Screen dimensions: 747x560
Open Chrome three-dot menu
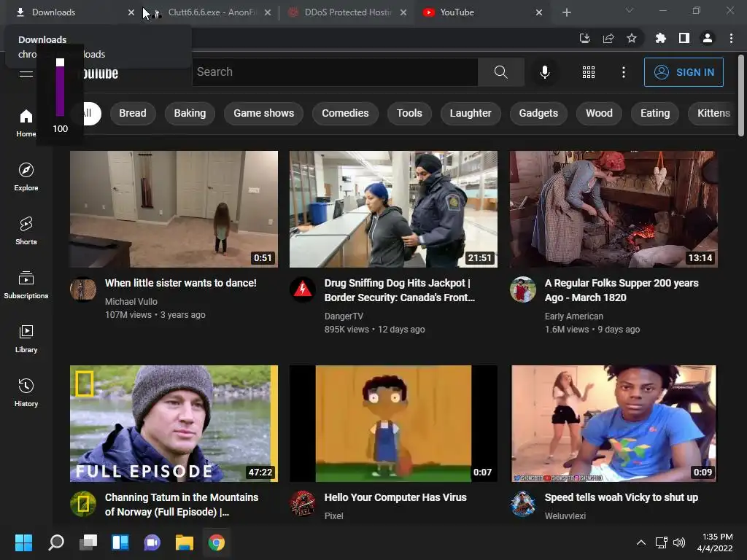point(731,38)
